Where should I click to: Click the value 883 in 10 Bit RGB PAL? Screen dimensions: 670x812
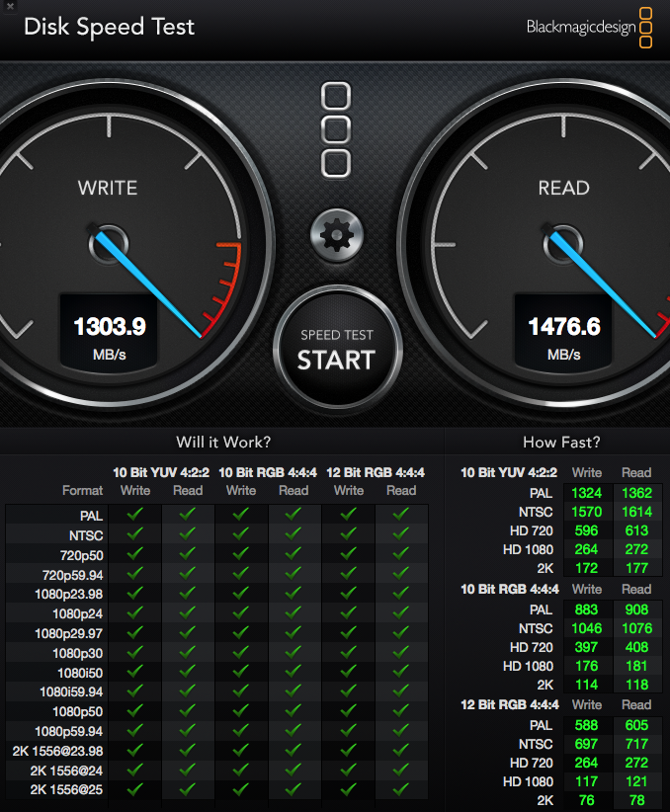click(587, 609)
